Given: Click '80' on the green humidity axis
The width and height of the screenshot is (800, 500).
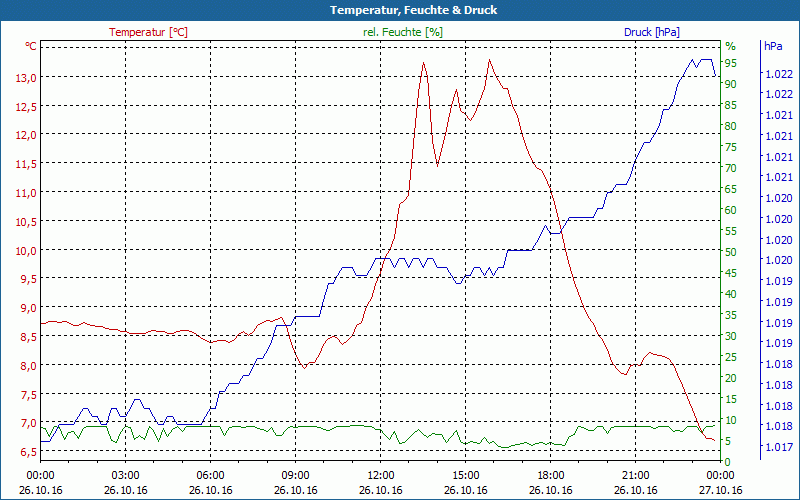Looking at the screenshot, I should click(x=731, y=126).
